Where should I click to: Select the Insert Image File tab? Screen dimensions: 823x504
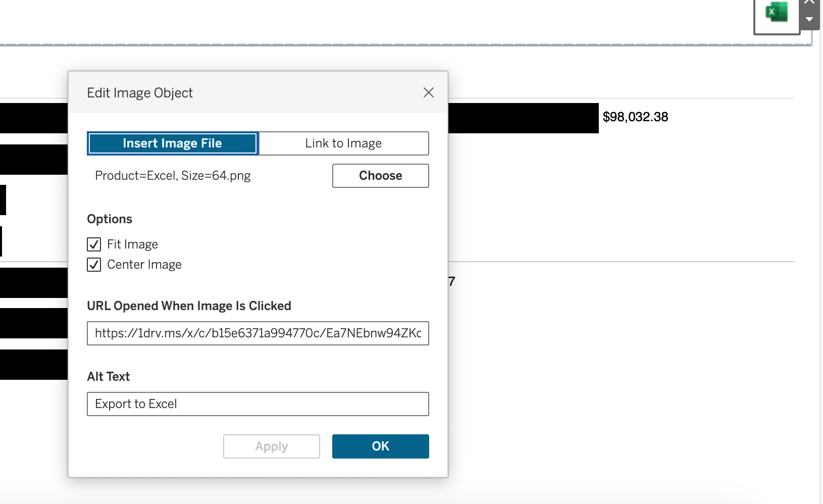coord(172,143)
